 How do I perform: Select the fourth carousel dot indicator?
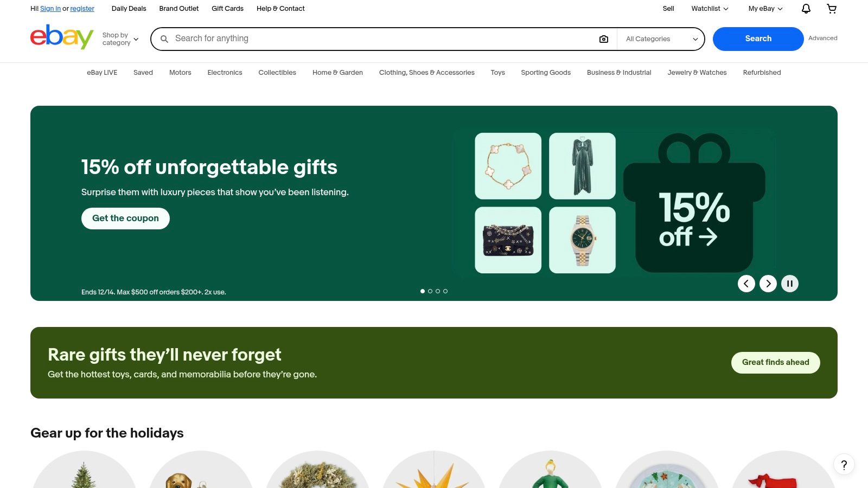(445, 291)
